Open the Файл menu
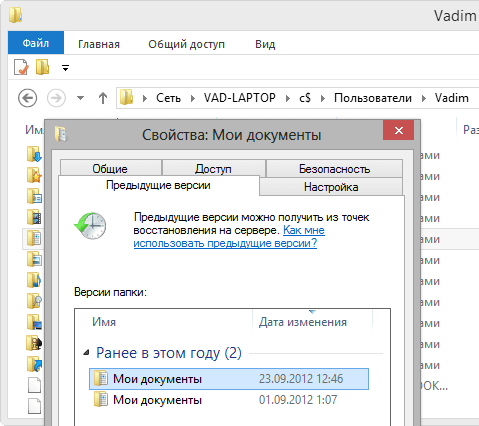 coord(36,43)
